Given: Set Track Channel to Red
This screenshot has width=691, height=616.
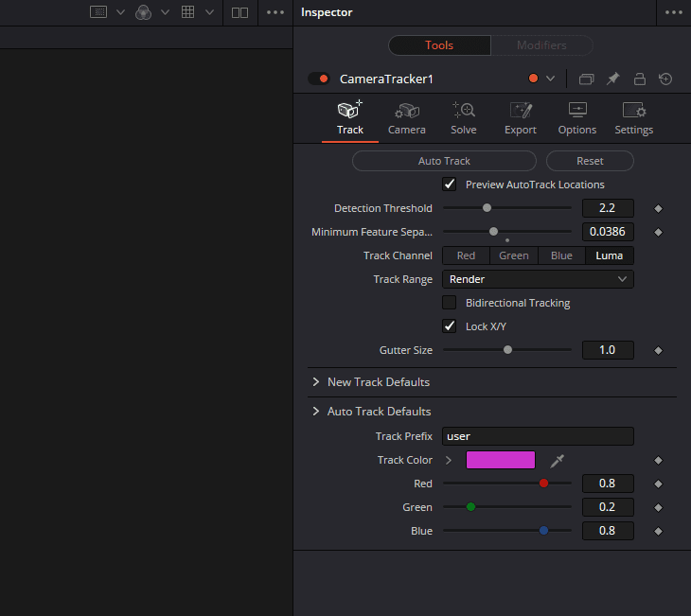Looking at the screenshot, I should click(x=466, y=255).
